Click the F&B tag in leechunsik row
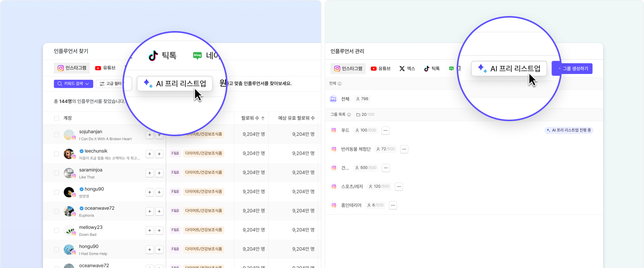 175,153
